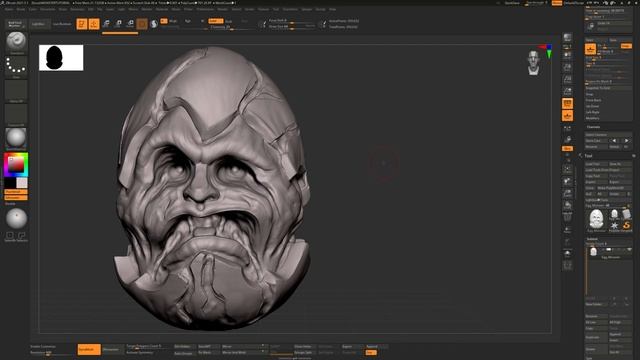Image resolution: width=640 pixels, height=360 pixels.
Task: Toggle Solo mode icon
Action: (567, 254)
